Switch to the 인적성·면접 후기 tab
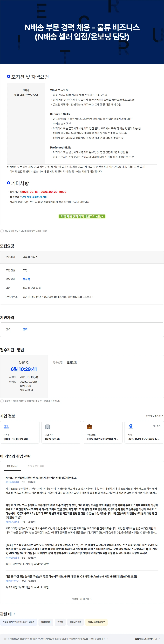 click(x=36, y=466)
